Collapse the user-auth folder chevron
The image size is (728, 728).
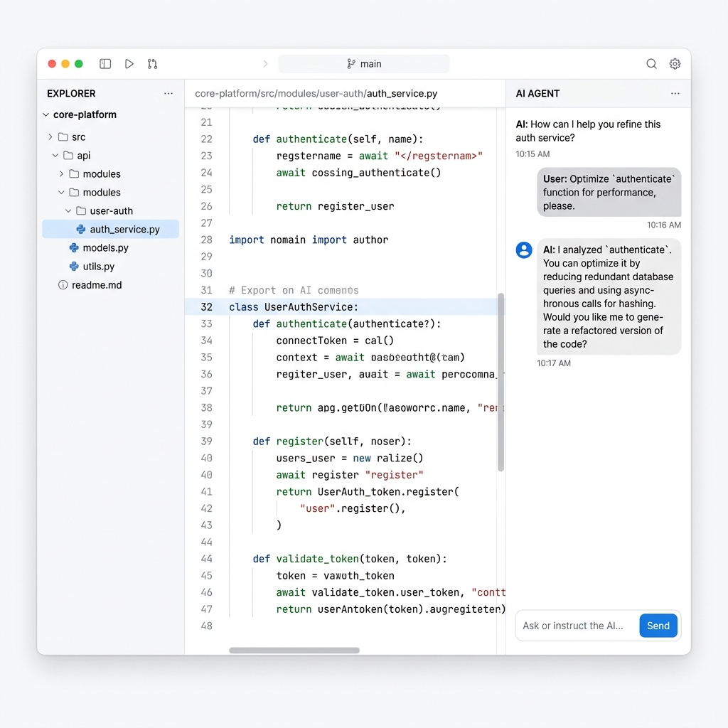tap(68, 210)
